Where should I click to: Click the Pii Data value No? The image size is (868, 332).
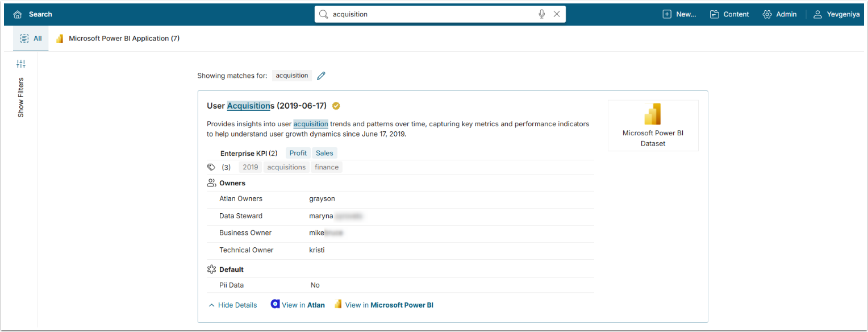coord(315,285)
